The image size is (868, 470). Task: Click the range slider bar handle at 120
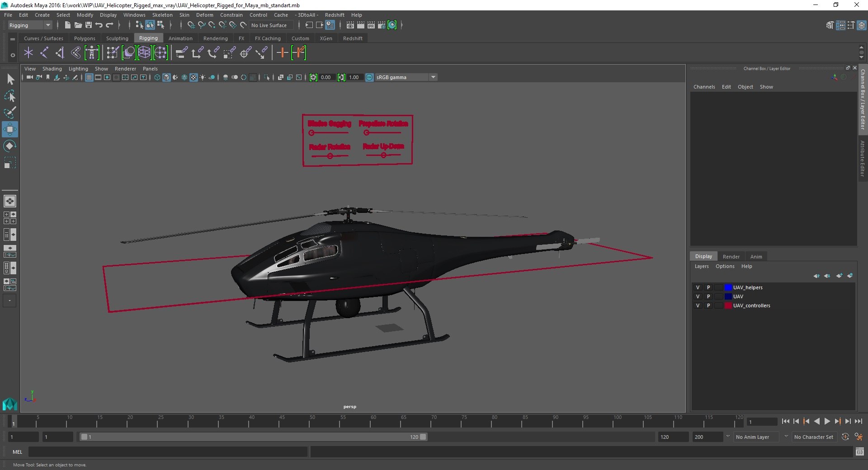pos(423,437)
